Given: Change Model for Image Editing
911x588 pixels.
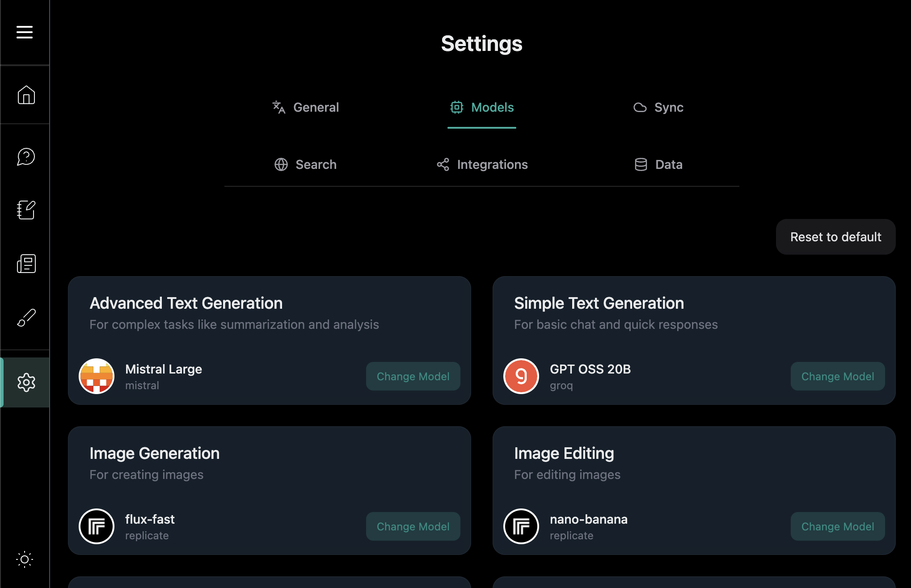Looking at the screenshot, I should [837, 526].
